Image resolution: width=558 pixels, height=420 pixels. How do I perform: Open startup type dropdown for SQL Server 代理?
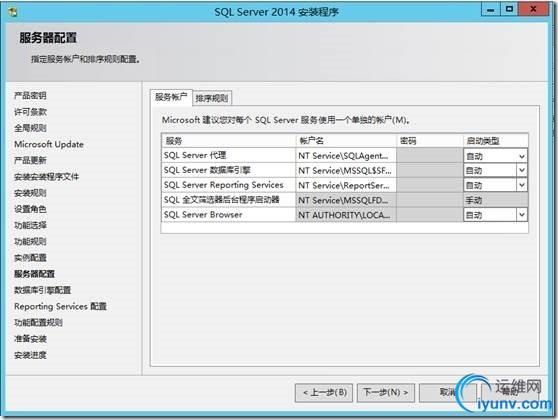[x=522, y=156]
